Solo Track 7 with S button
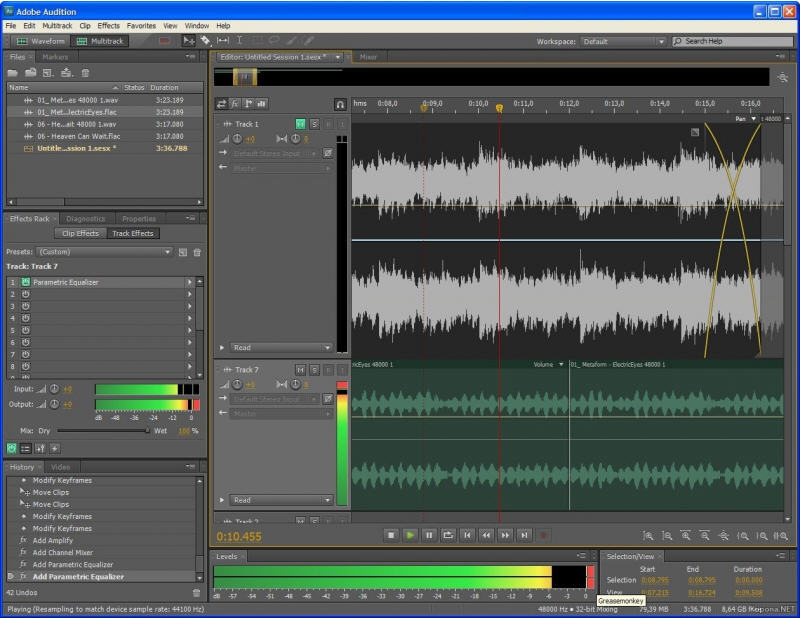800x618 pixels. (314, 370)
